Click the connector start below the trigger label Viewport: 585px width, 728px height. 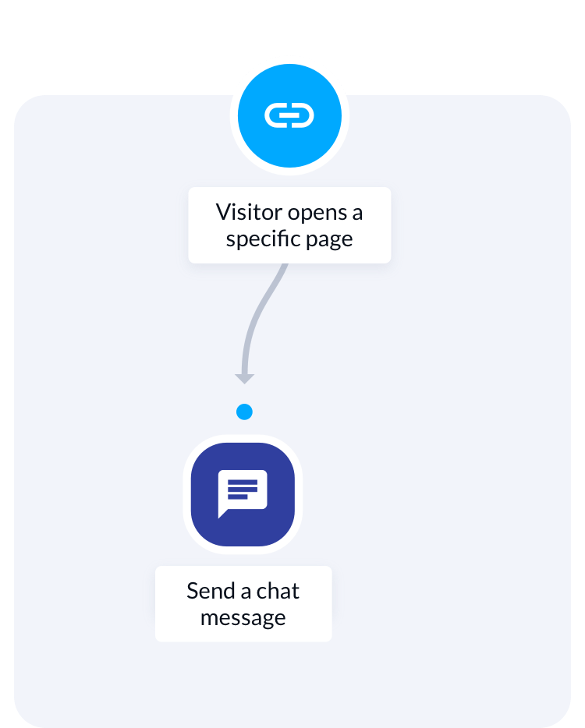click(285, 267)
